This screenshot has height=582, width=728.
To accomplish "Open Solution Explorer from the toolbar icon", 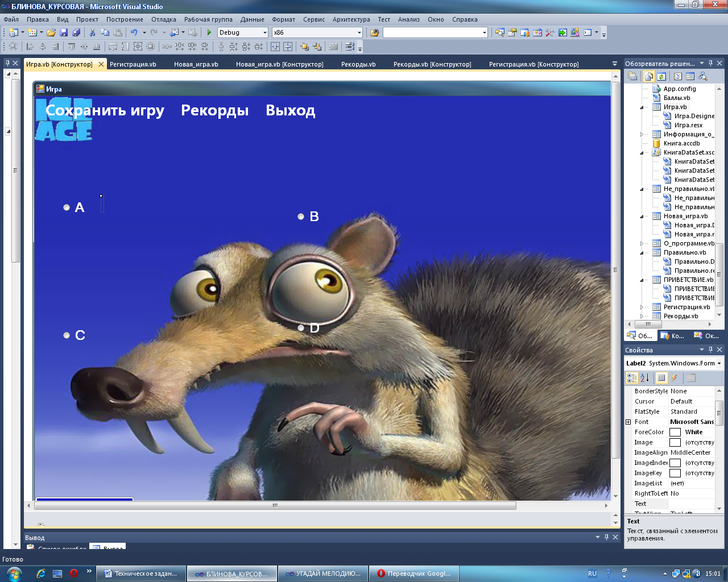I will [x=500, y=32].
